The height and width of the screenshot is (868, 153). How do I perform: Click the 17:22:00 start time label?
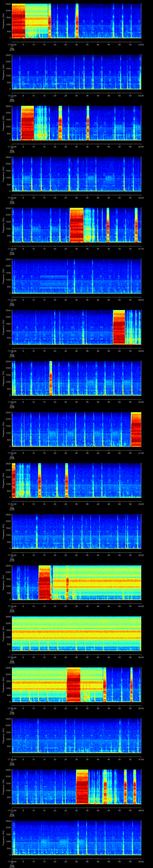12,44
